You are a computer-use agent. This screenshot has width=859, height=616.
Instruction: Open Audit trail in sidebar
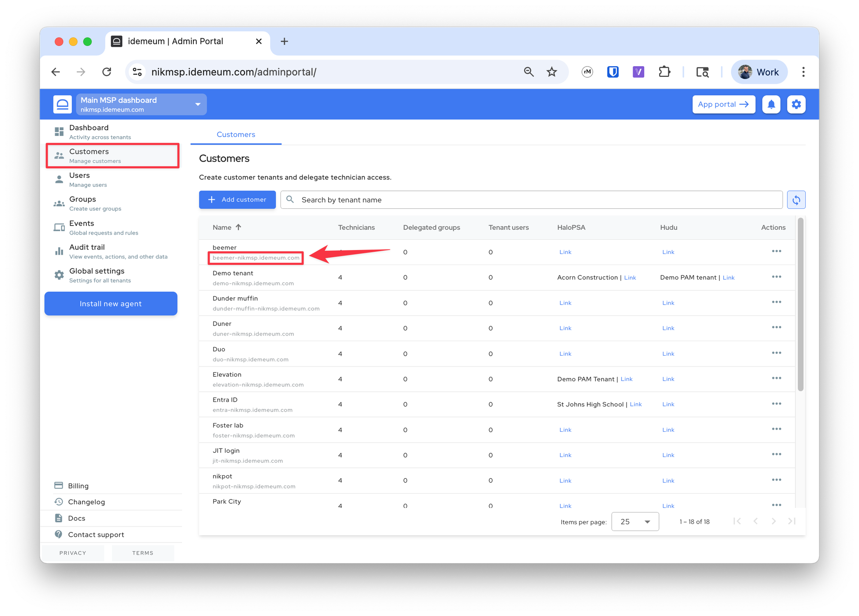(113, 251)
